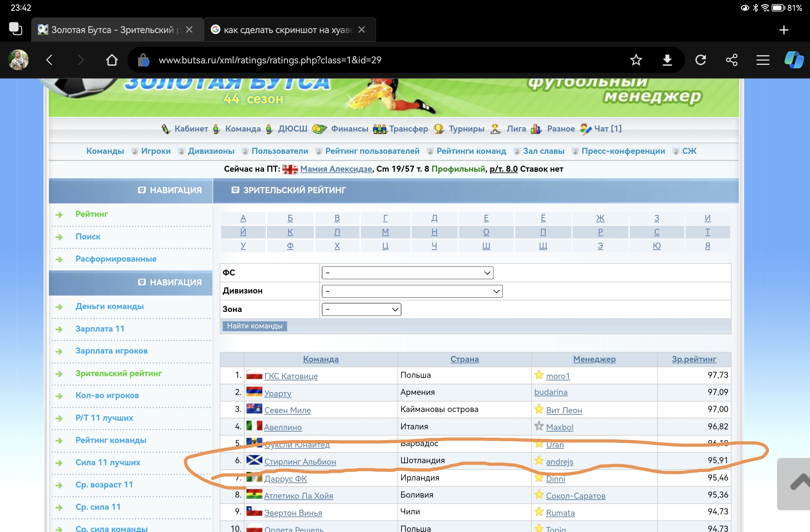The image size is (810, 532).
Task: Filter teams by letter К
Action: [x=290, y=232]
